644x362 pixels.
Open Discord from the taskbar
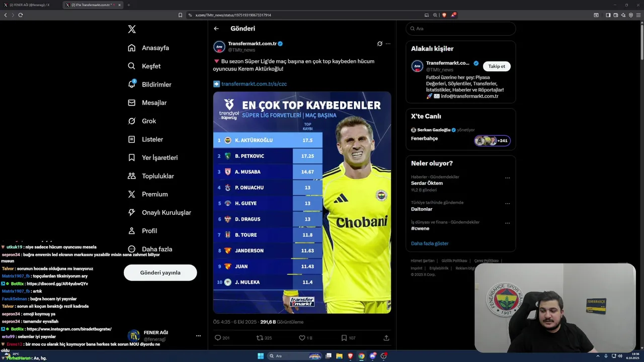pyautogui.click(x=373, y=356)
